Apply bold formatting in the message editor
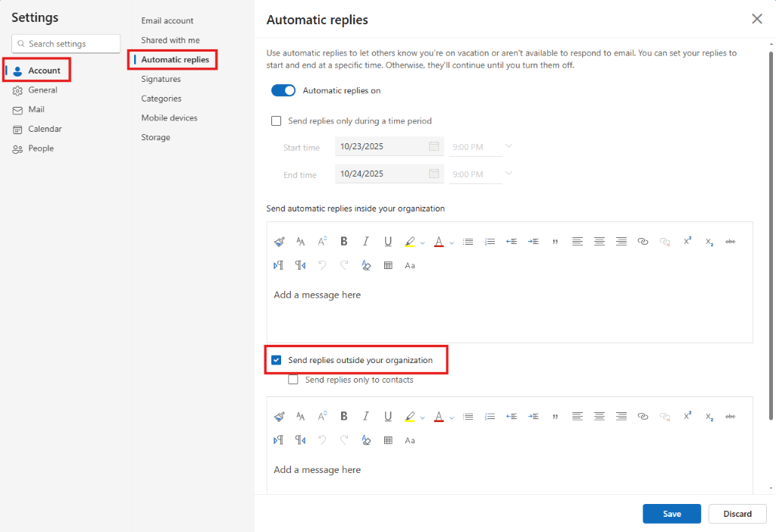The image size is (776, 532). [343, 241]
